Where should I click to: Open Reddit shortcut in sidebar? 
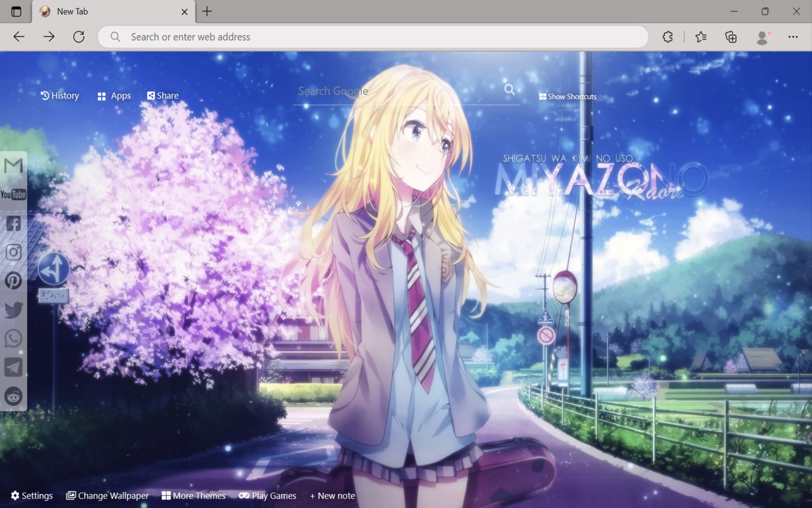[x=13, y=396]
